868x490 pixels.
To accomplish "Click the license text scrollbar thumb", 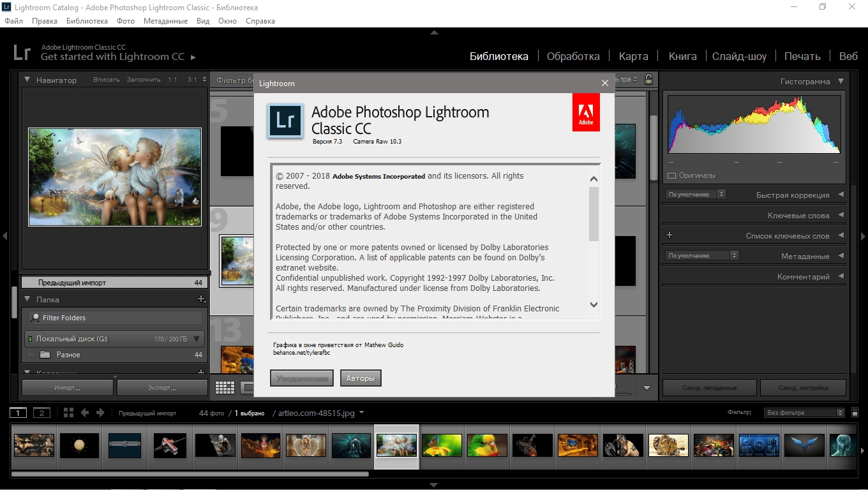I will pyautogui.click(x=594, y=214).
